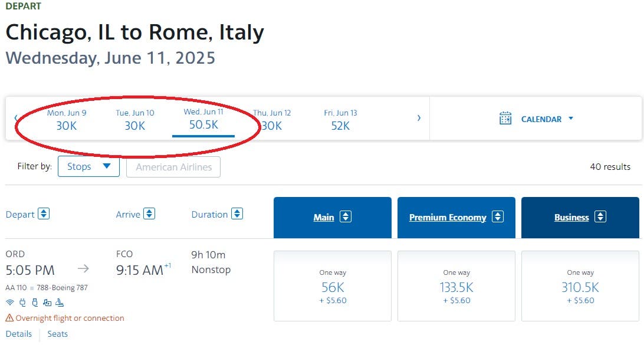Click the lie-flat seat amenity icon
The image size is (644, 345).
pos(60,303)
